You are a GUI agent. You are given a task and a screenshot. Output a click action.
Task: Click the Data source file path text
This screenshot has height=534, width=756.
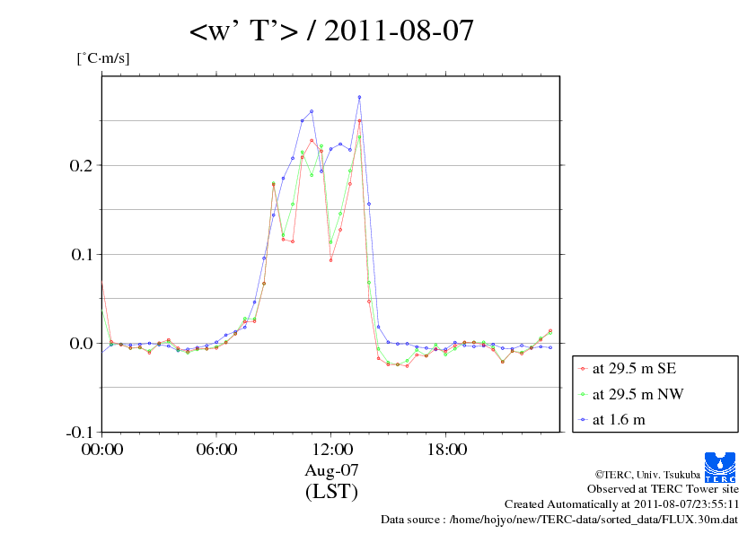click(x=559, y=520)
